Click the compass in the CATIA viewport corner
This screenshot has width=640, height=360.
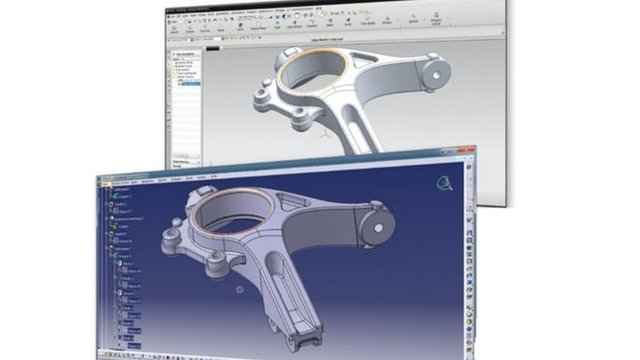click(x=444, y=183)
